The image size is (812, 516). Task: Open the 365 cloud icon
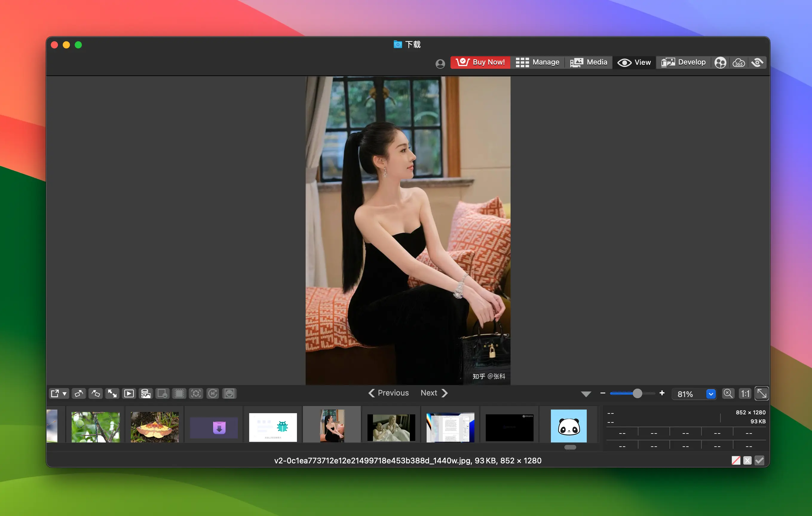[x=739, y=62]
